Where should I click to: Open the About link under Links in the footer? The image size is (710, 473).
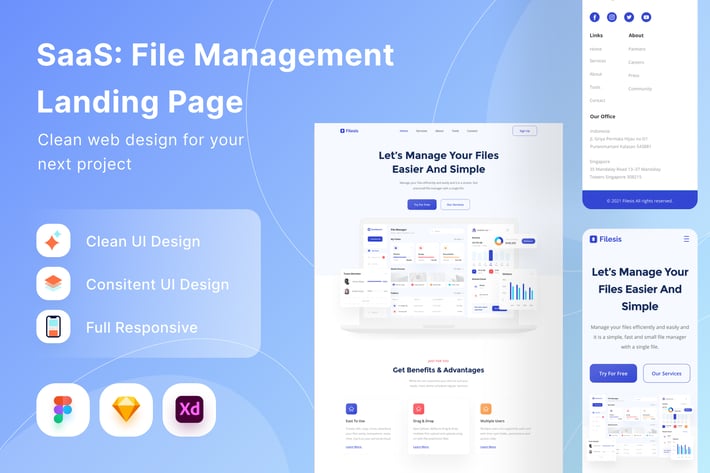[596, 74]
